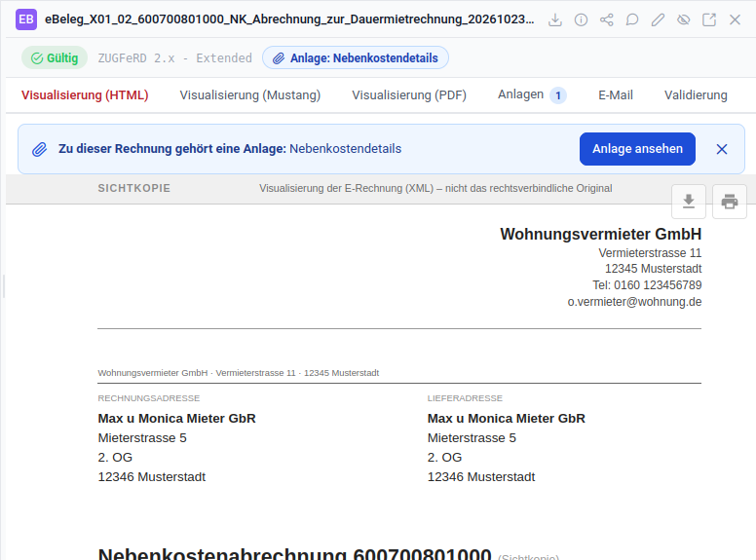Click Wohnungsvermieter GmbH heading
756x560 pixels.
click(601, 234)
